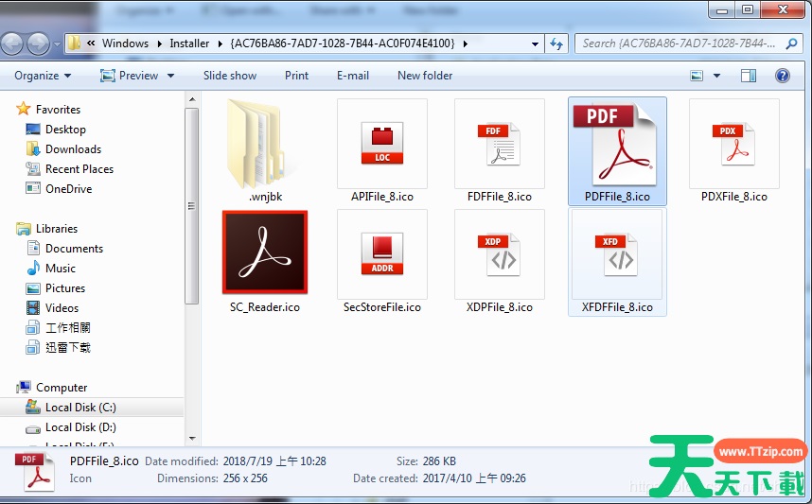812x504 pixels.
Task: Open the Organize dropdown menu
Action: (43, 76)
